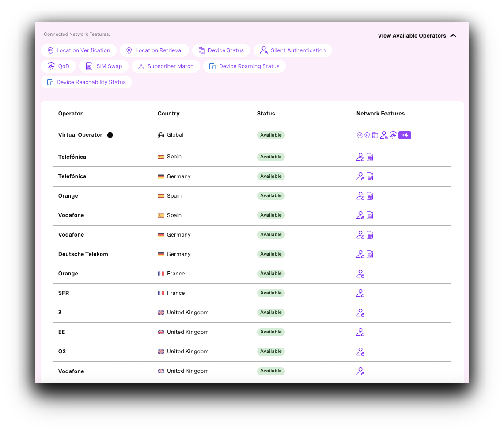504x432 pixels.
Task: Select the Location Verification feature chip icon
Action: coord(50,50)
